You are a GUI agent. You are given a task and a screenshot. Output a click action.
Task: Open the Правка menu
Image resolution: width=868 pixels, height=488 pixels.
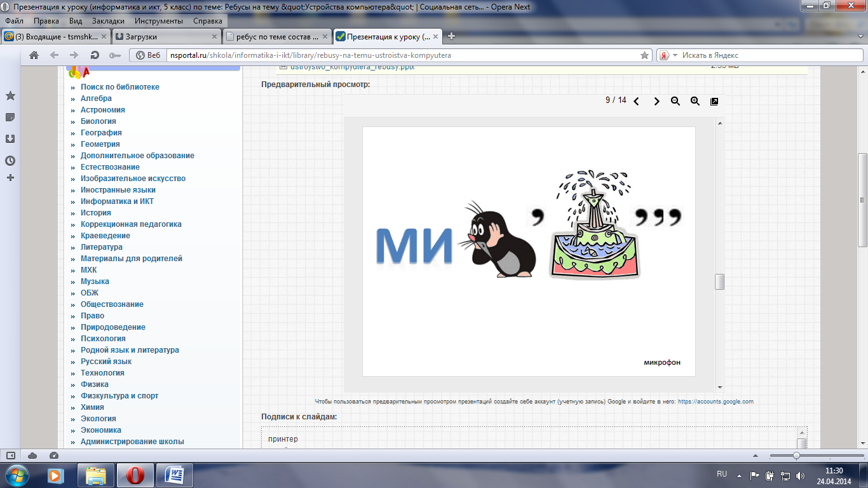click(46, 20)
